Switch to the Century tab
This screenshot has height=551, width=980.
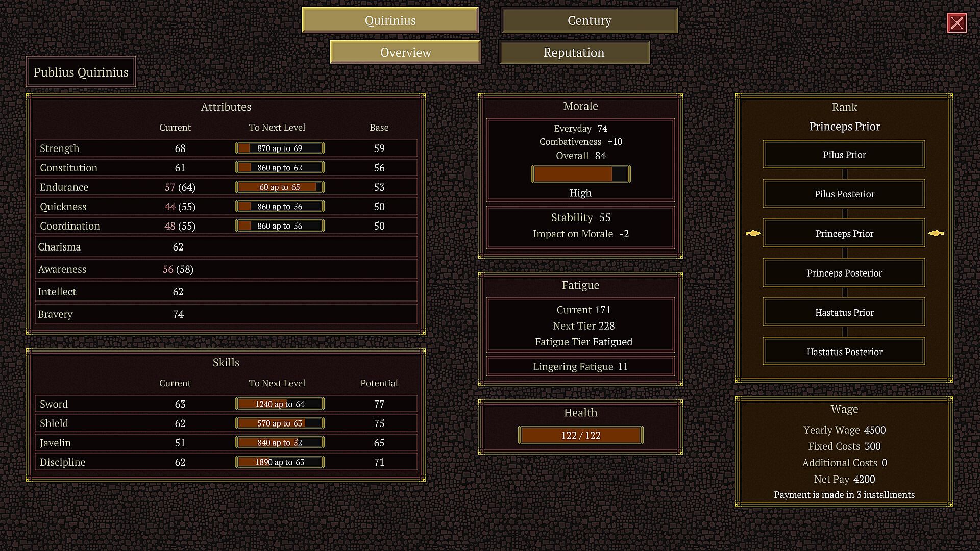click(589, 20)
